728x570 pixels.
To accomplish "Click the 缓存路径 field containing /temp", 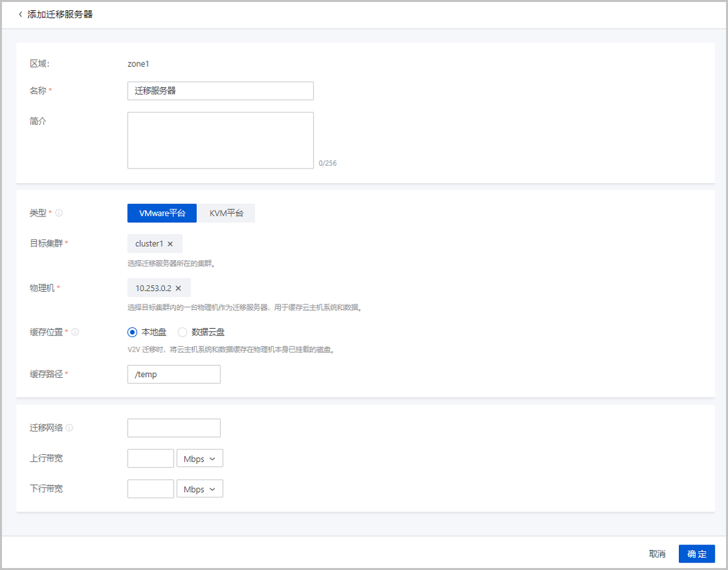I will (x=174, y=375).
